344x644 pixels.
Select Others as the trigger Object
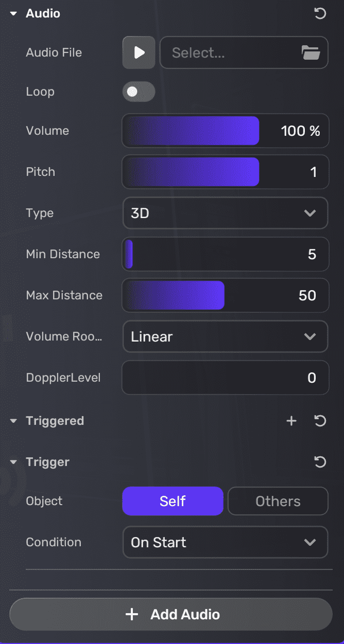(278, 501)
